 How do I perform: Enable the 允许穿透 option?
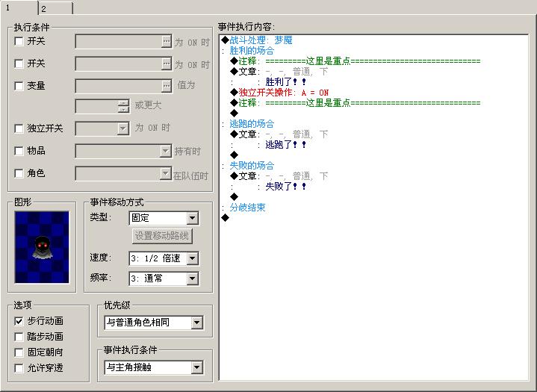tap(19, 368)
